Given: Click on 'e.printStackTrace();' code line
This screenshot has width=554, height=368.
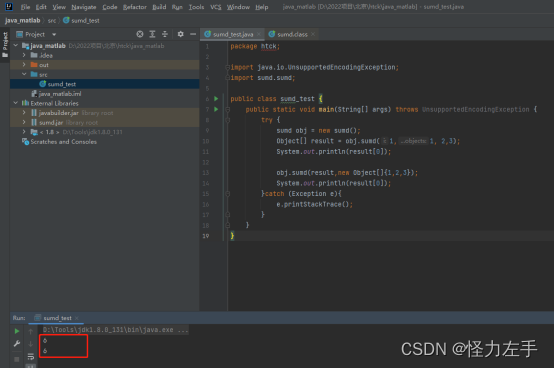Looking at the screenshot, I should coord(314,204).
